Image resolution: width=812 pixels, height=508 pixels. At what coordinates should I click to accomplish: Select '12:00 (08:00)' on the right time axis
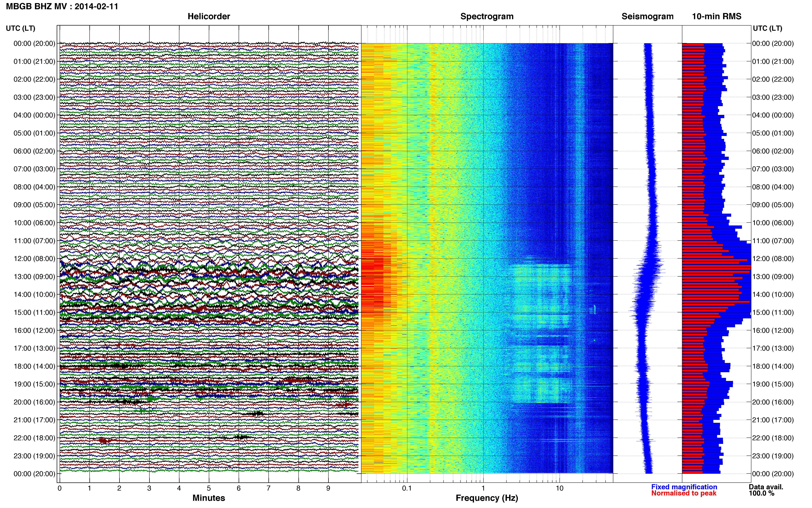click(x=773, y=259)
